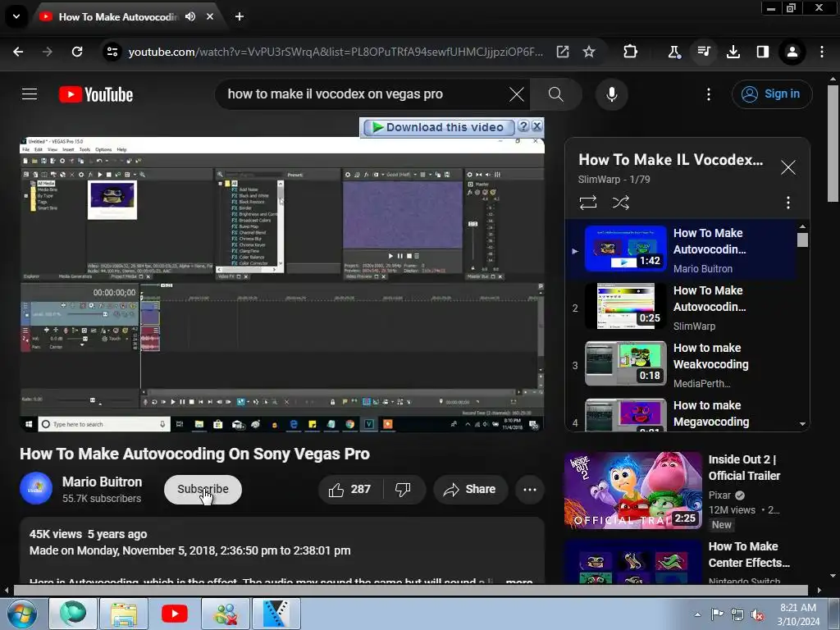
Task: Open YouTube app on taskbar
Action: 174,614
